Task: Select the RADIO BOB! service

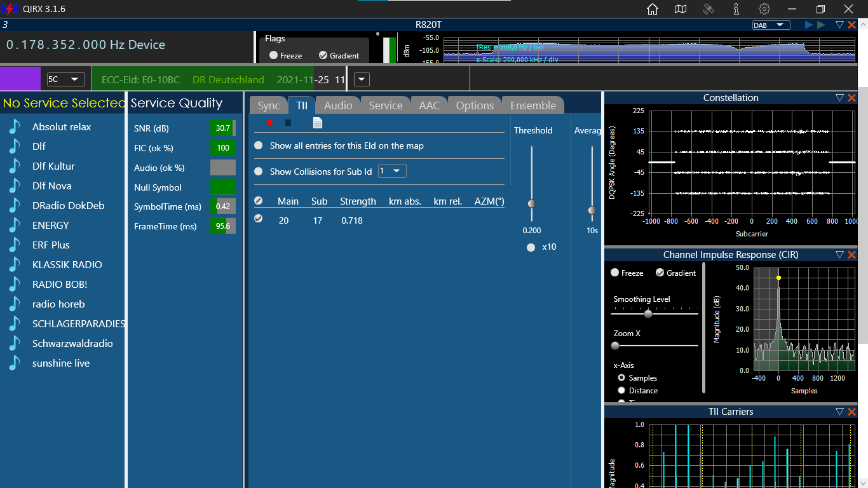Action: click(60, 284)
